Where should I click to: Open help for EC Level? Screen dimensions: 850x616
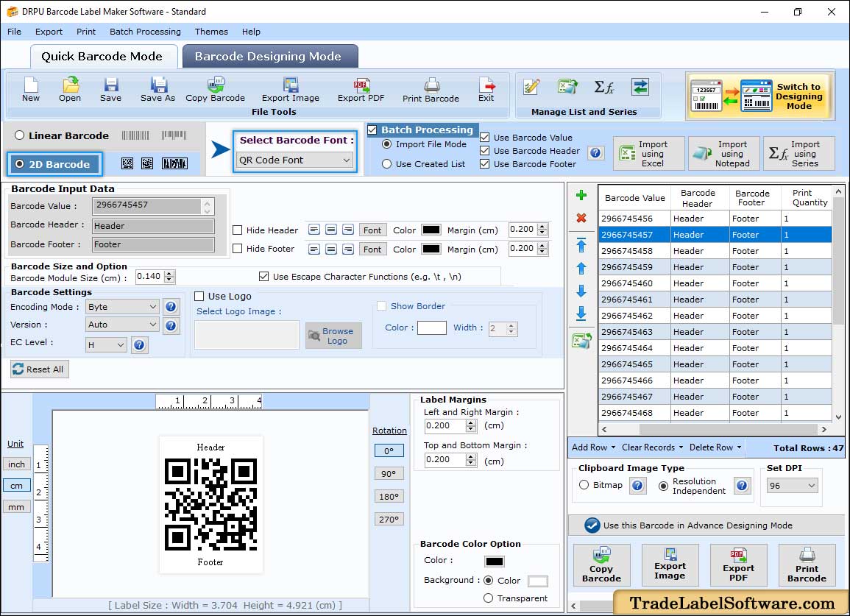click(139, 345)
